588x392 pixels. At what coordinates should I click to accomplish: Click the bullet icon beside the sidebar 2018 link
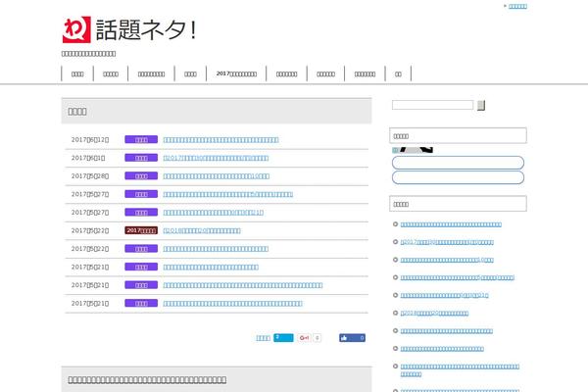coord(395,313)
